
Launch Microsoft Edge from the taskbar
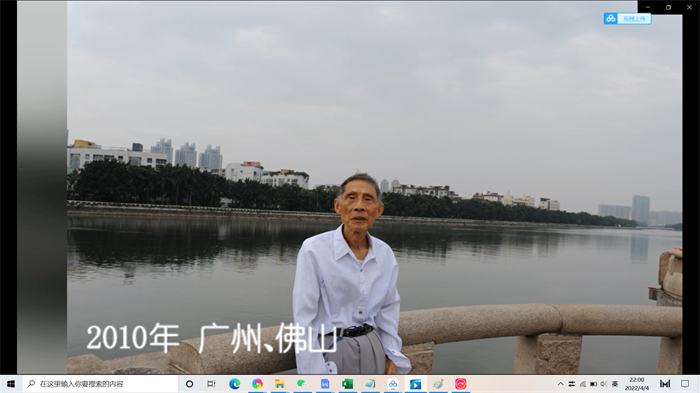pyautogui.click(x=234, y=384)
